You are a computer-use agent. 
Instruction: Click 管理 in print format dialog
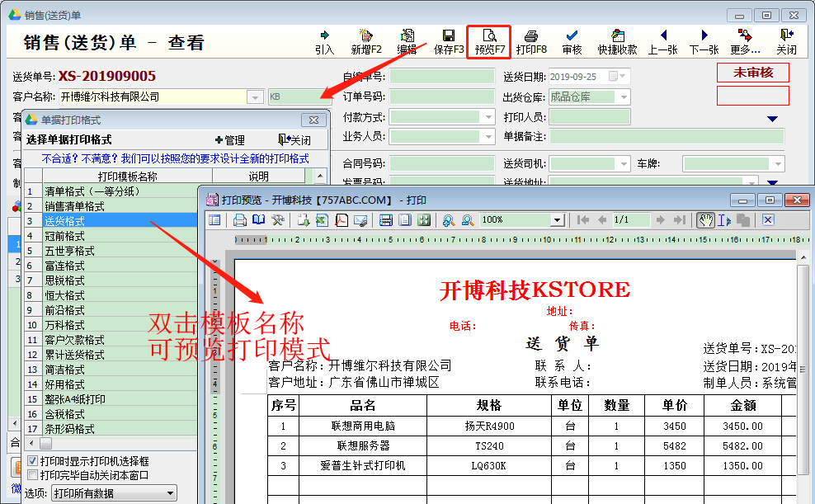(x=229, y=140)
